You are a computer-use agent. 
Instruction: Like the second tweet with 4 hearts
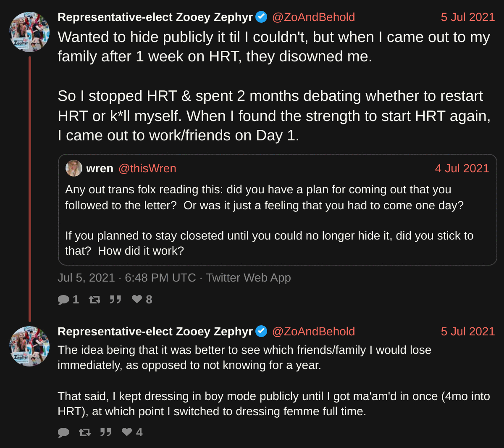click(127, 432)
